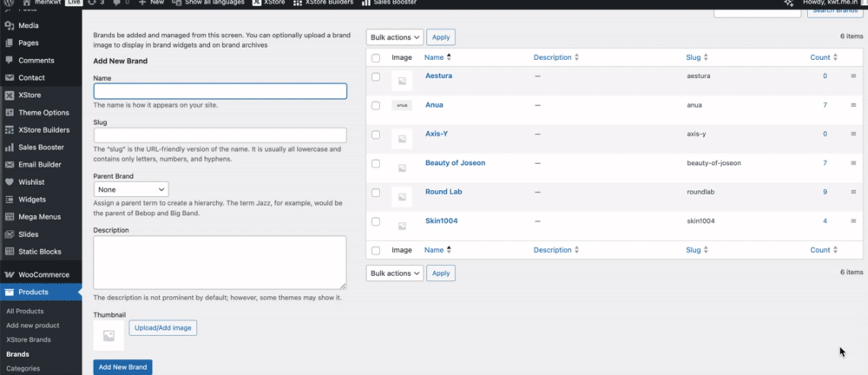Sort by Name in the table footer
Image resolution: width=868 pixels, height=375 pixels.
click(x=437, y=250)
